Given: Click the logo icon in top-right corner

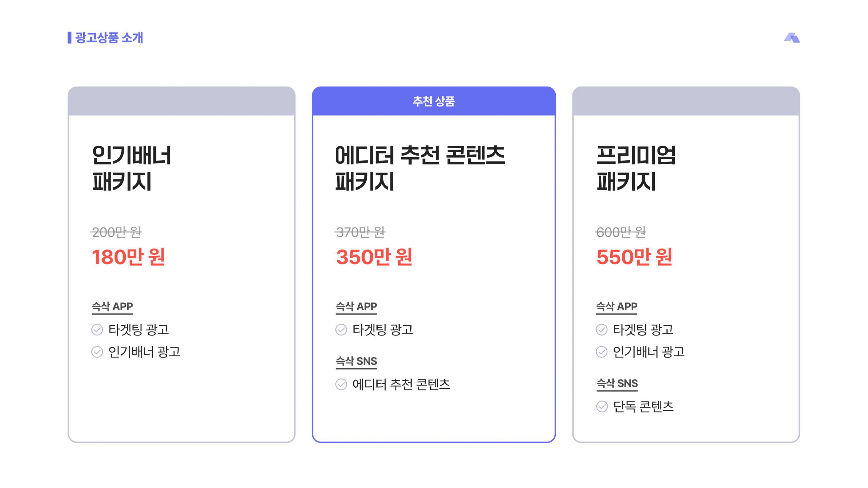Looking at the screenshot, I should pos(792,38).
